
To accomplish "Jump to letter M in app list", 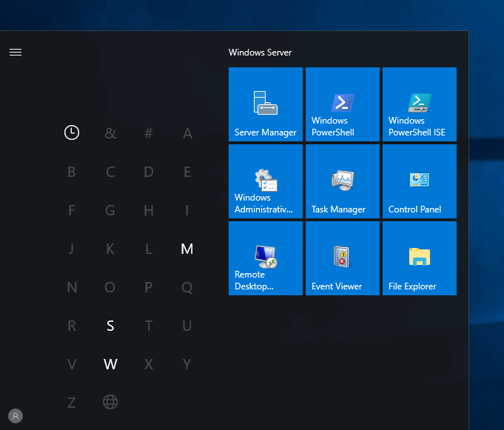I will pyautogui.click(x=187, y=249).
